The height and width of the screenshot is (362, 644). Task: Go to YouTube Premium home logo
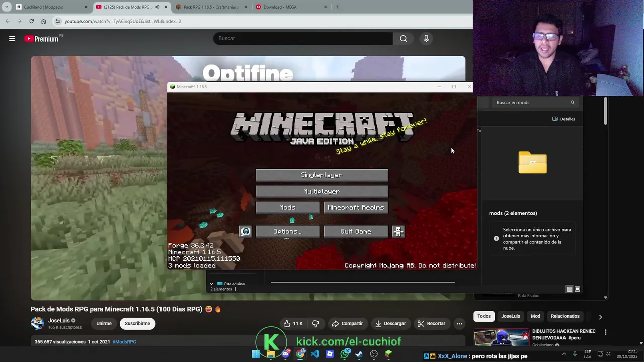[x=41, y=39]
